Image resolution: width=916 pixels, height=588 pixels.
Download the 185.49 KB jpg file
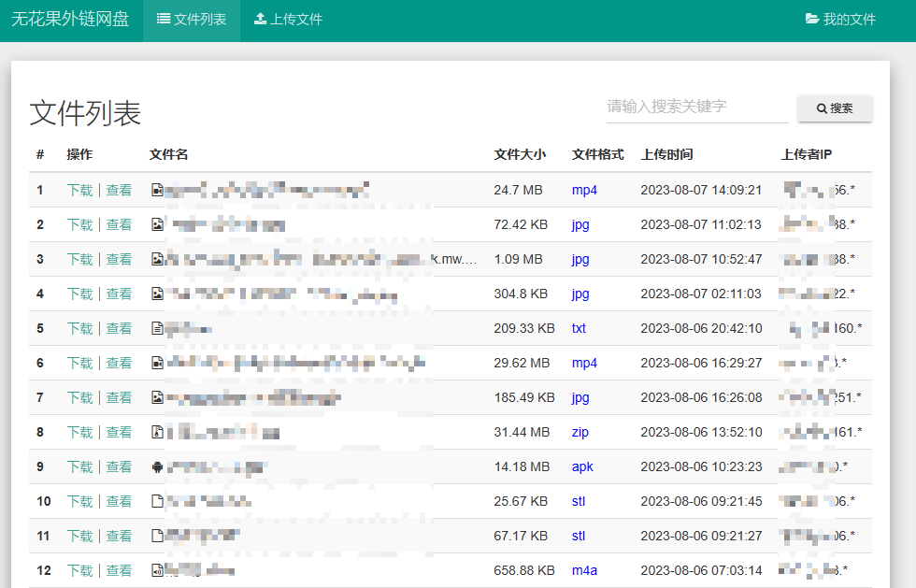(x=80, y=397)
